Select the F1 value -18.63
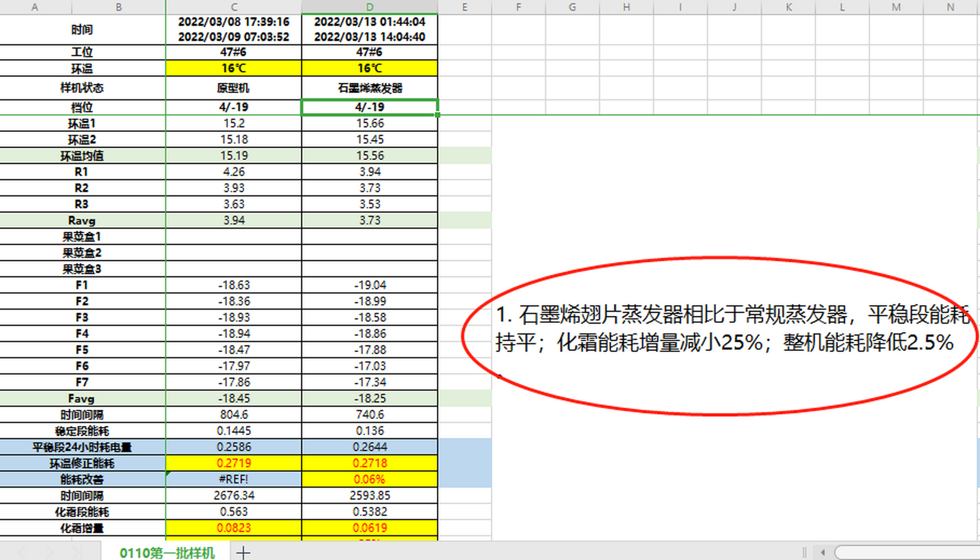This screenshot has width=980, height=560. coord(234,285)
